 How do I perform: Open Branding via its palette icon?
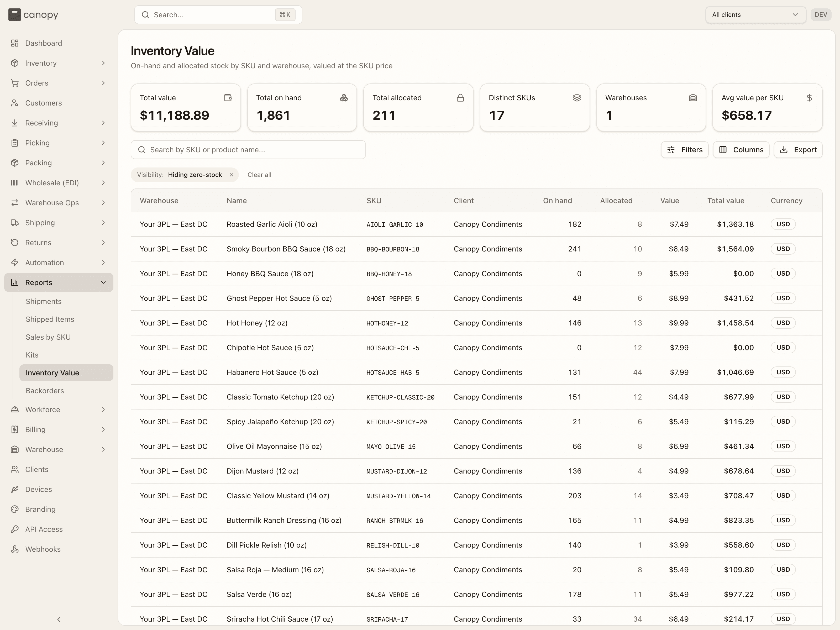pos(14,509)
